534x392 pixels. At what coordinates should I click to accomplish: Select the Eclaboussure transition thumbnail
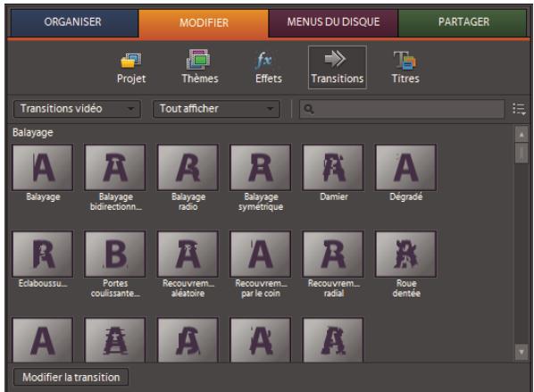click(43, 254)
